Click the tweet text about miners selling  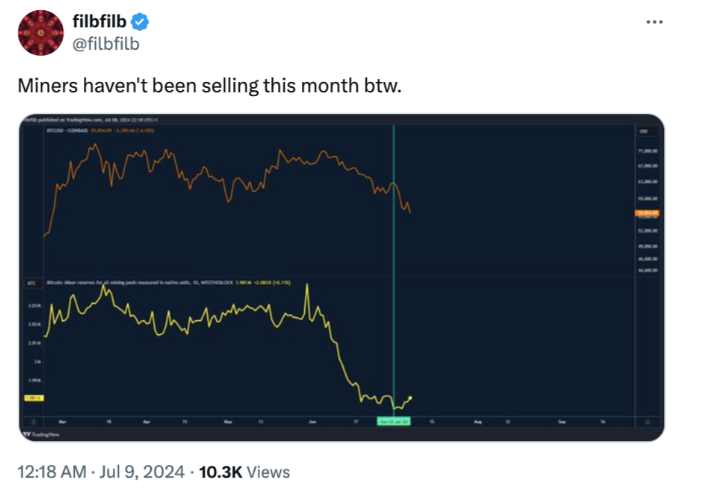(x=210, y=86)
